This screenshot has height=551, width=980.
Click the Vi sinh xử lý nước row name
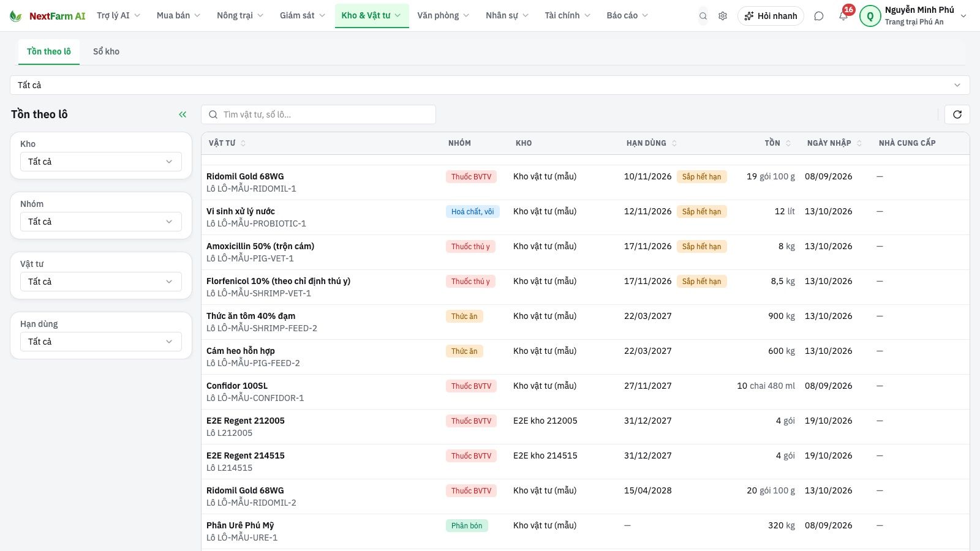[241, 211]
